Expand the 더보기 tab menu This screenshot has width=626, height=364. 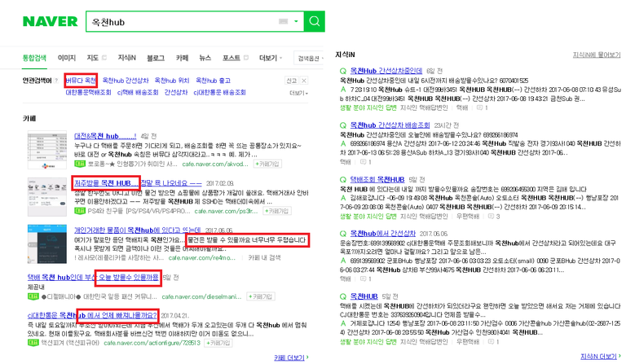(x=271, y=58)
